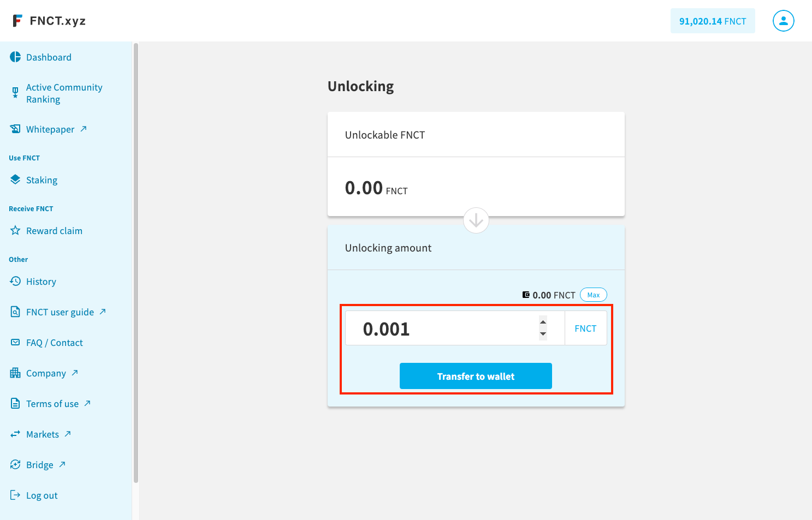Click the FNCT.xyz logo
The height and width of the screenshot is (520, 812).
[x=49, y=21]
